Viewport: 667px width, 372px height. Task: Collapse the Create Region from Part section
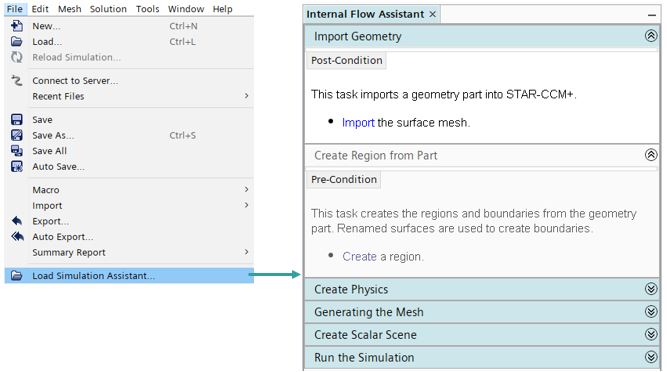pyautogui.click(x=651, y=155)
